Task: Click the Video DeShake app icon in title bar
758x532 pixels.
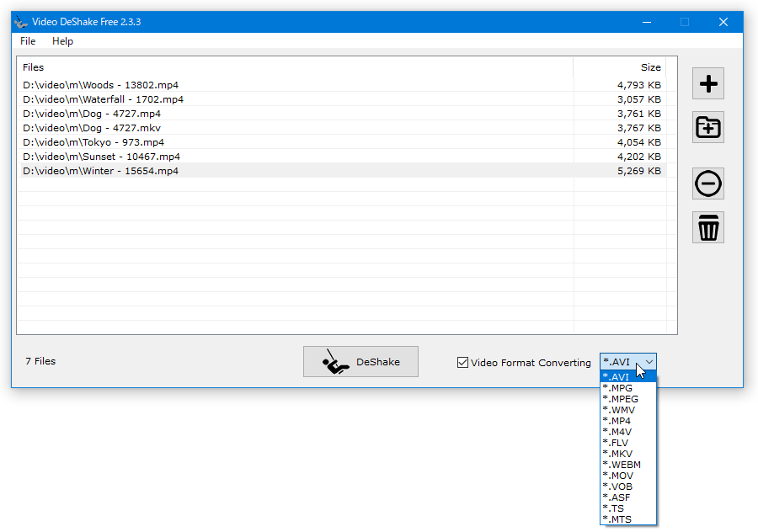Action: click(x=21, y=22)
